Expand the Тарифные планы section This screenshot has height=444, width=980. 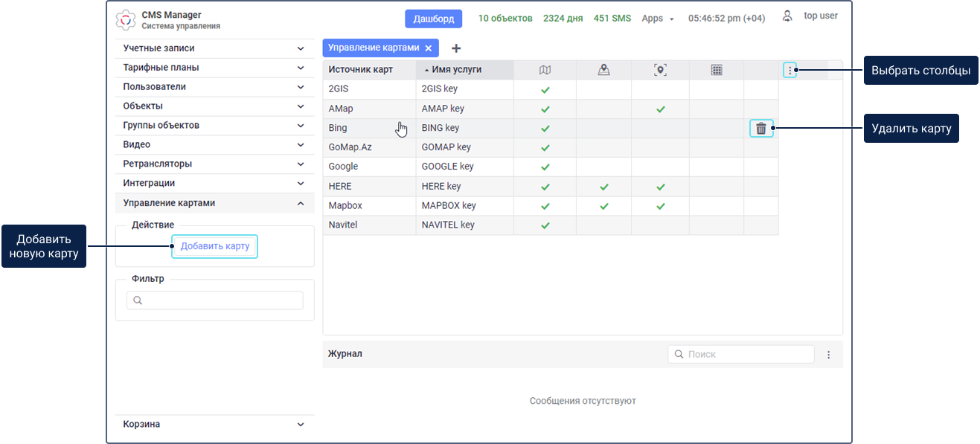point(214,68)
